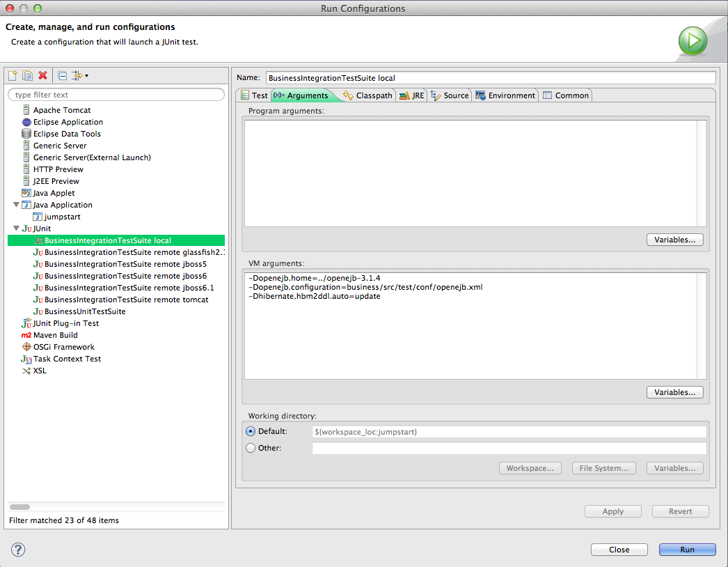The image size is (728, 567).
Task: Click the Close button
Action: click(x=619, y=550)
